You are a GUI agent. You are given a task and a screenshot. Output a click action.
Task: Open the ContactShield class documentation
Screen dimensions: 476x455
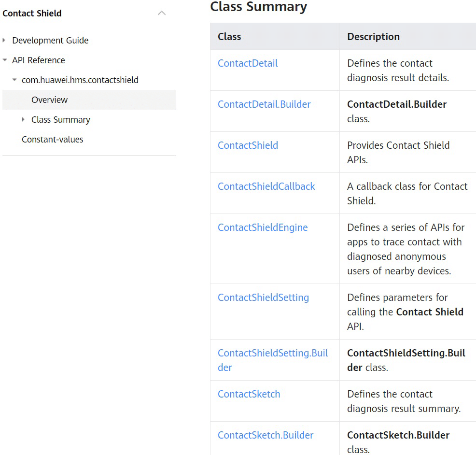click(248, 145)
